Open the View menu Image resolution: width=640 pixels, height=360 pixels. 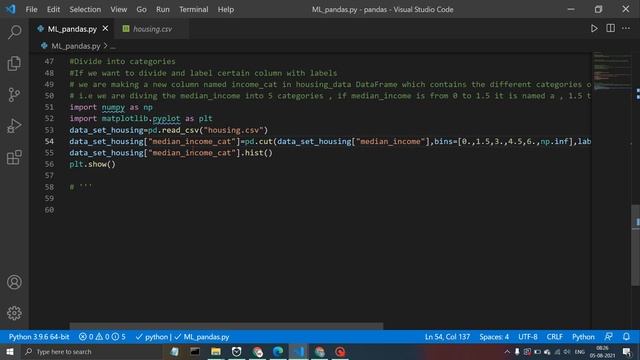(118, 9)
